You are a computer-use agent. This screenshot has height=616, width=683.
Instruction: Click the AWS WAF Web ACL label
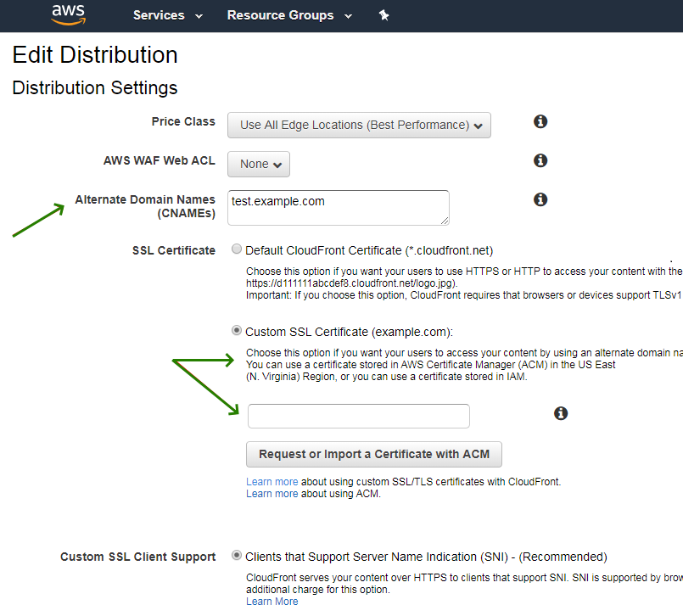[x=160, y=160]
